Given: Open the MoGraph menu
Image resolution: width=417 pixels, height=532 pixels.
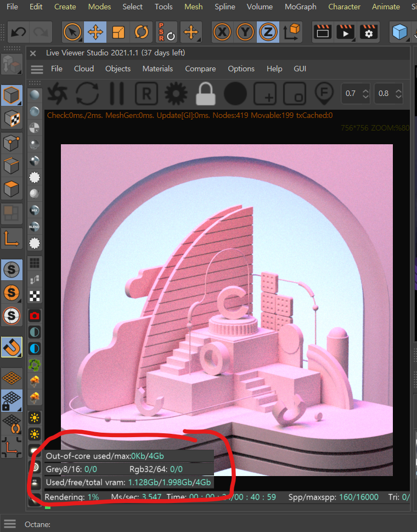Looking at the screenshot, I should coord(300,7).
